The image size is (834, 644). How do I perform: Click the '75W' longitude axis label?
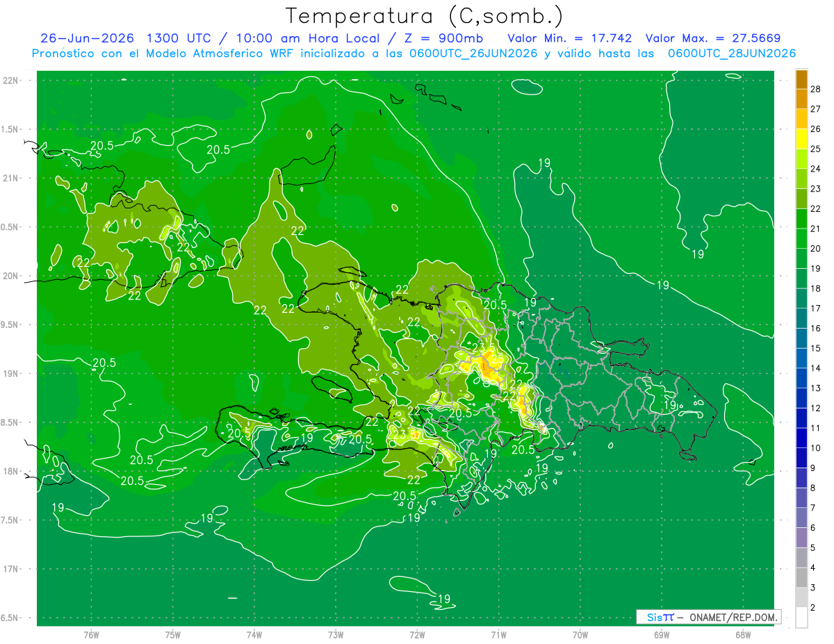172,634
